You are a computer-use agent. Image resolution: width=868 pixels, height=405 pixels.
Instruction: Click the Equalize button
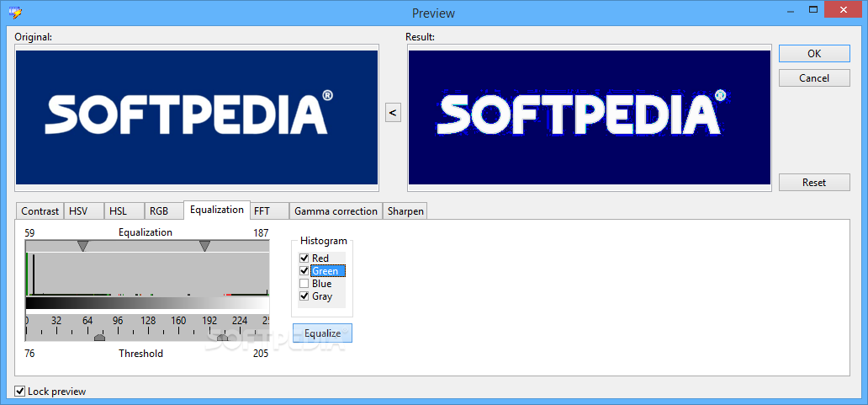point(322,333)
